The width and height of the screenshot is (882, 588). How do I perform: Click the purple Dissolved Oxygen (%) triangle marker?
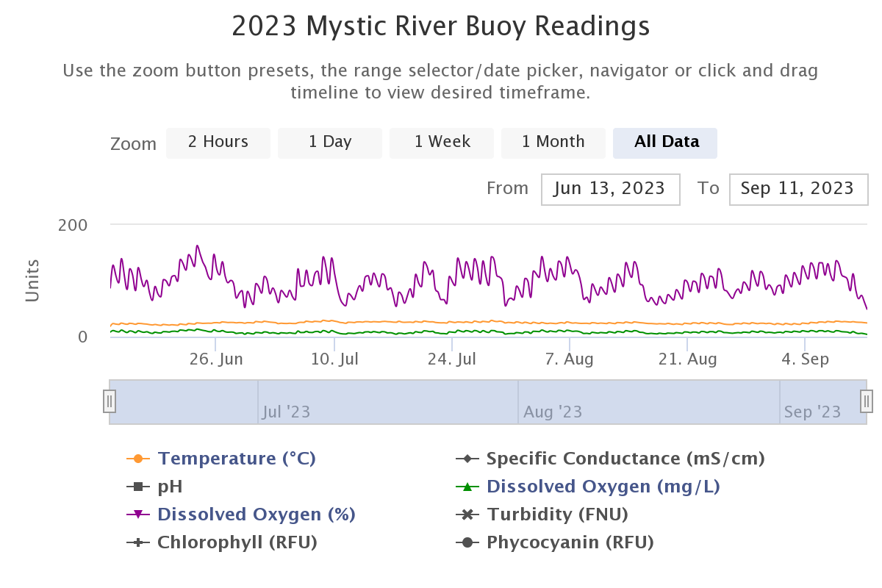(x=135, y=514)
